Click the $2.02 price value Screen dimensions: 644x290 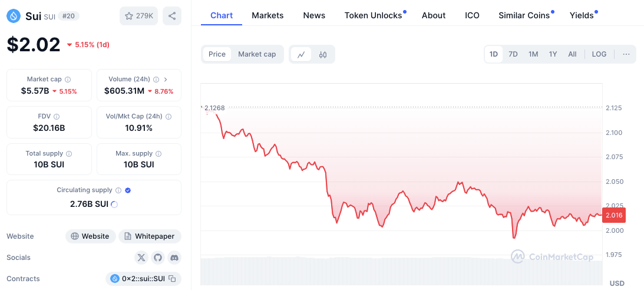click(x=34, y=44)
